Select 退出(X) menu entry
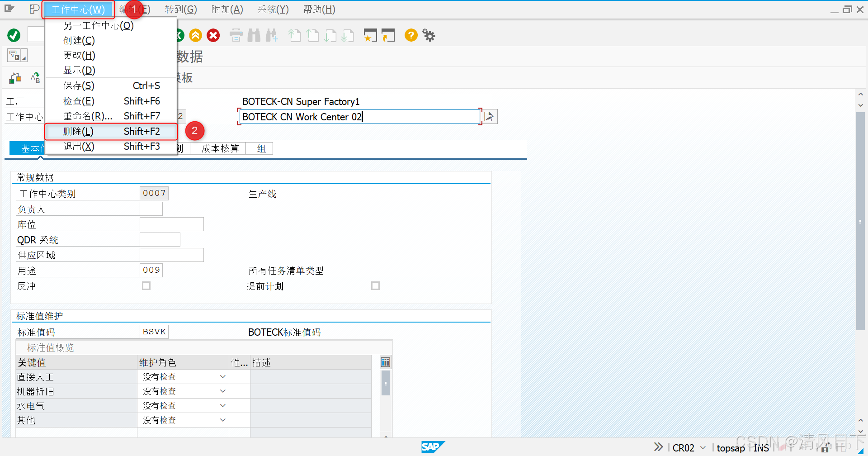 coord(111,146)
